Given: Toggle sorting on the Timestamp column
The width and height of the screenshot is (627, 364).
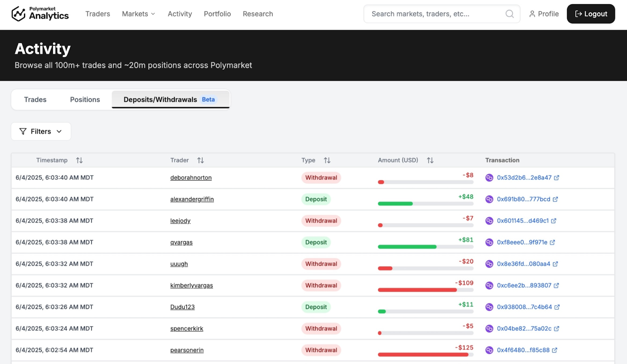Looking at the screenshot, I should pos(79,160).
